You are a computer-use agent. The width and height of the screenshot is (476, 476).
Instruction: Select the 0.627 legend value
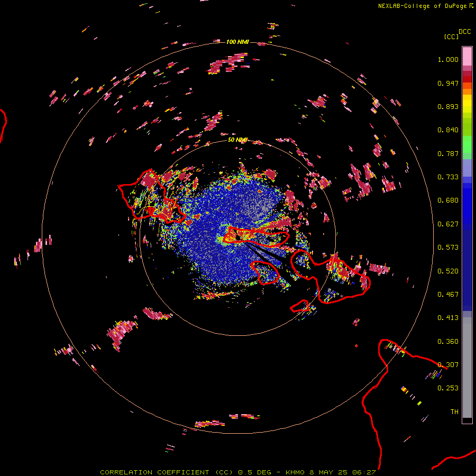tap(448, 224)
